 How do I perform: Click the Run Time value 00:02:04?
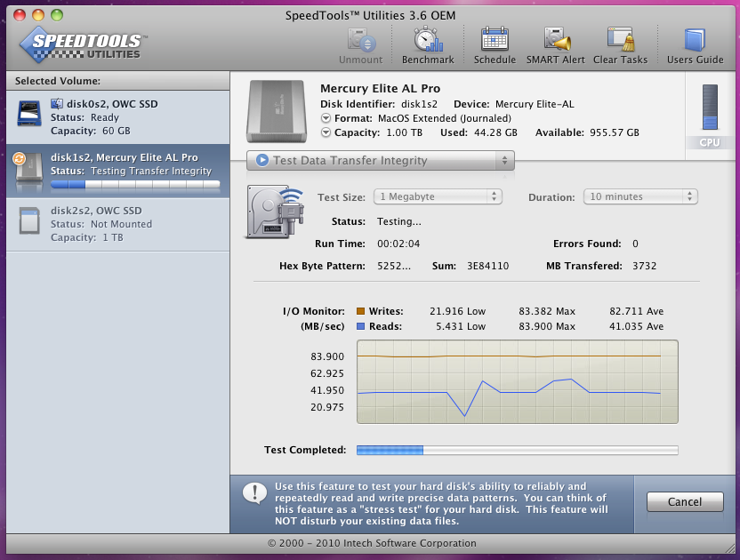click(398, 244)
